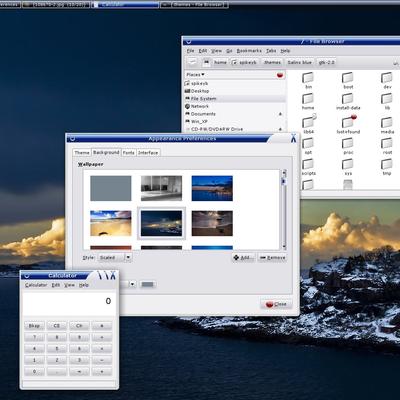Open the Calculator window menu icon
This screenshot has width=400, height=400.
[27, 276]
